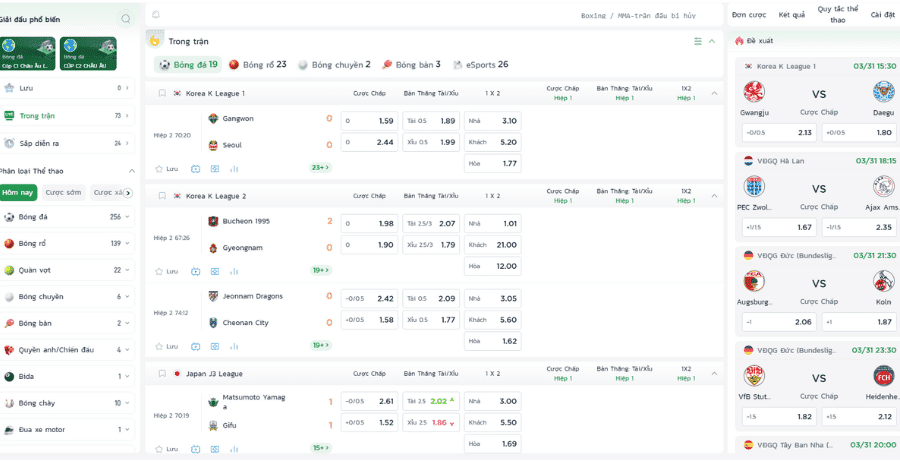The image size is (900, 462).
Task: Open live stream icon for Gangwon match
Action: point(196,169)
